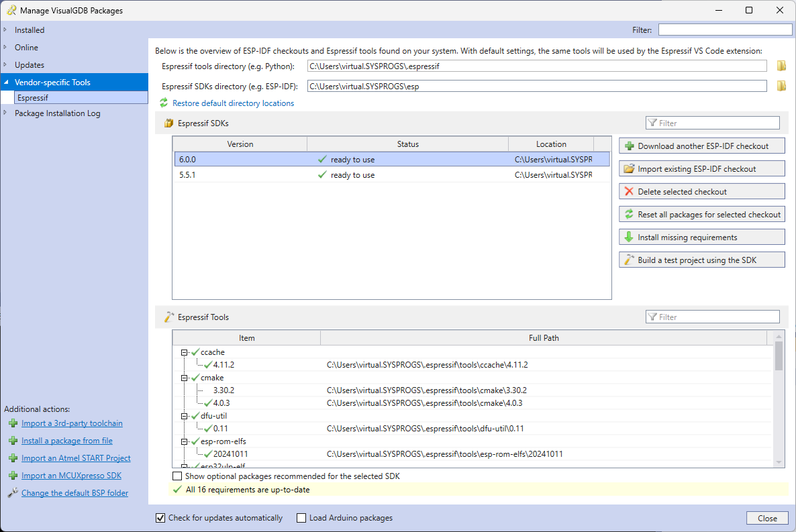Click the Espressif SDKs package icon
The image size is (796, 532).
[168, 123]
